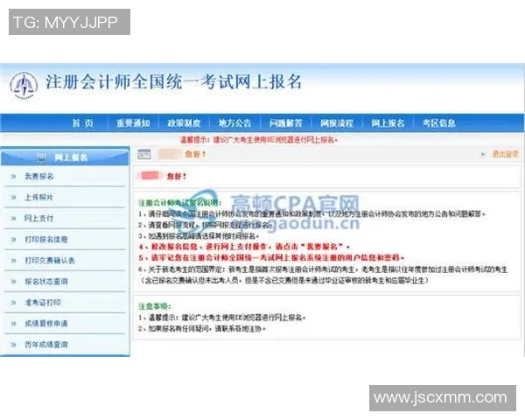Click the green 注意事项 heading

point(155,306)
